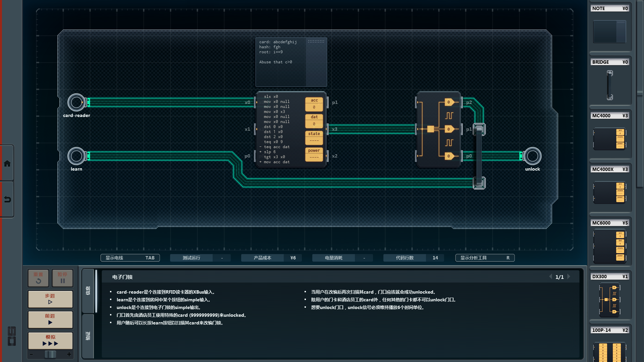Go to next page arrow beside 1/1
Screen dimensions: 644x362
[569, 277]
